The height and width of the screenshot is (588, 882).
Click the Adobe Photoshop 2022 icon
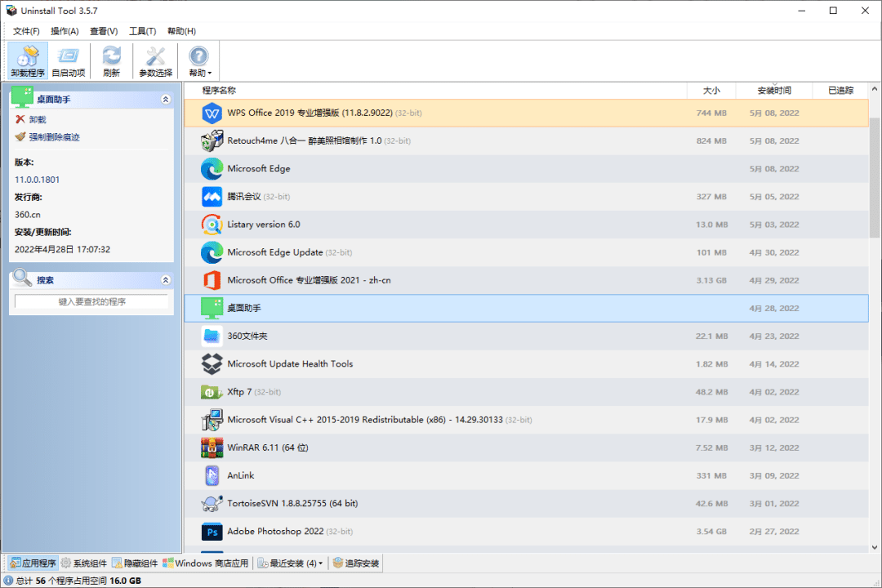tap(212, 531)
